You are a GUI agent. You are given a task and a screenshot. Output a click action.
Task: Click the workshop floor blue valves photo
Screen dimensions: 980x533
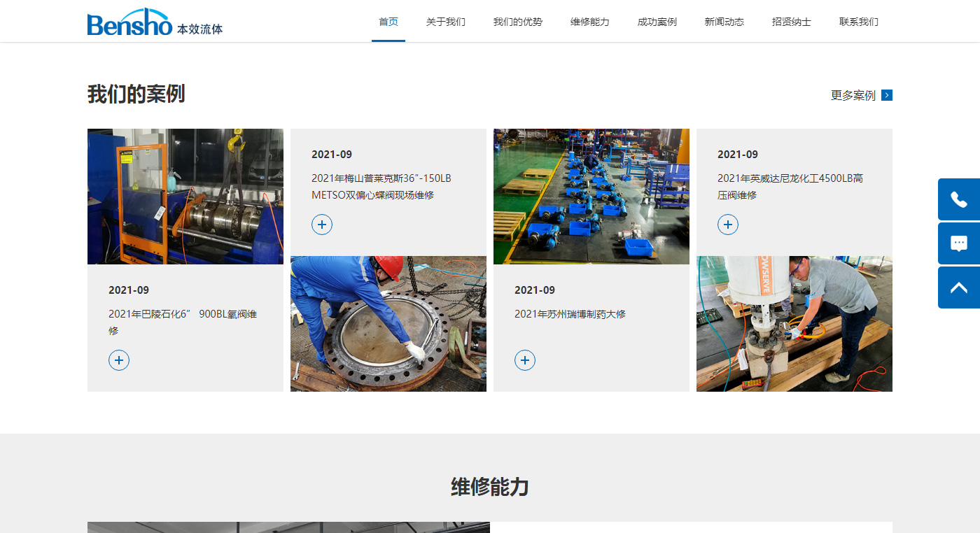[x=591, y=197]
